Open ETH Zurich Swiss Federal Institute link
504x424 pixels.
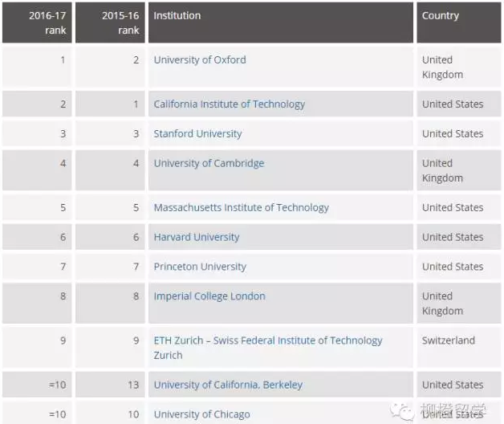coord(268,348)
